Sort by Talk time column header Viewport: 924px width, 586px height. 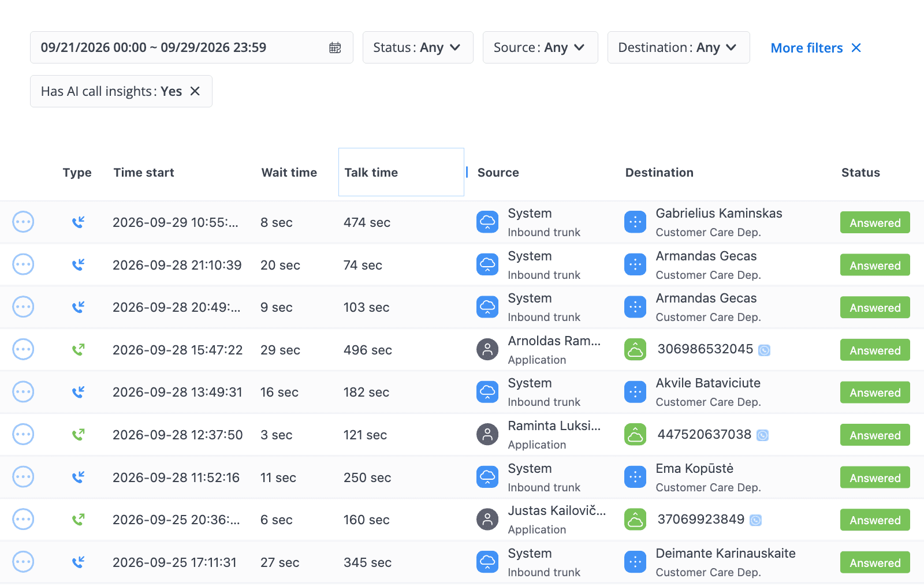(x=371, y=173)
